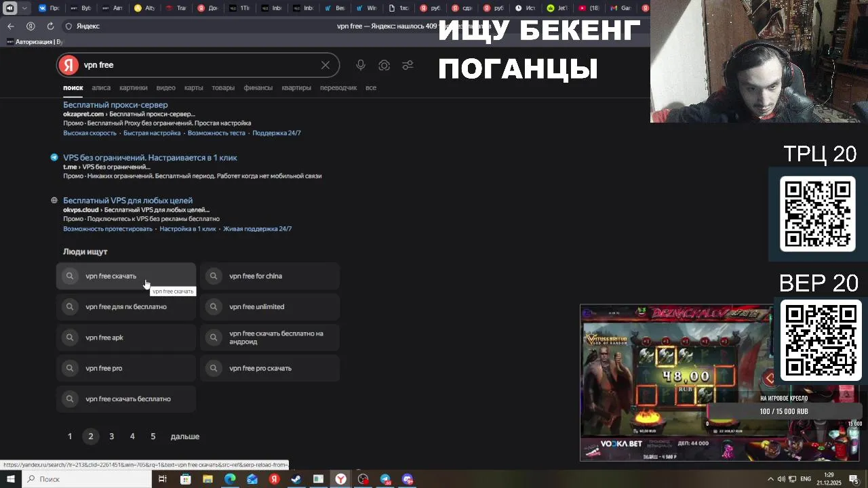This screenshot has width=868, height=488.
Task: Select suggestion 'vpn free pro'
Action: coord(126,368)
